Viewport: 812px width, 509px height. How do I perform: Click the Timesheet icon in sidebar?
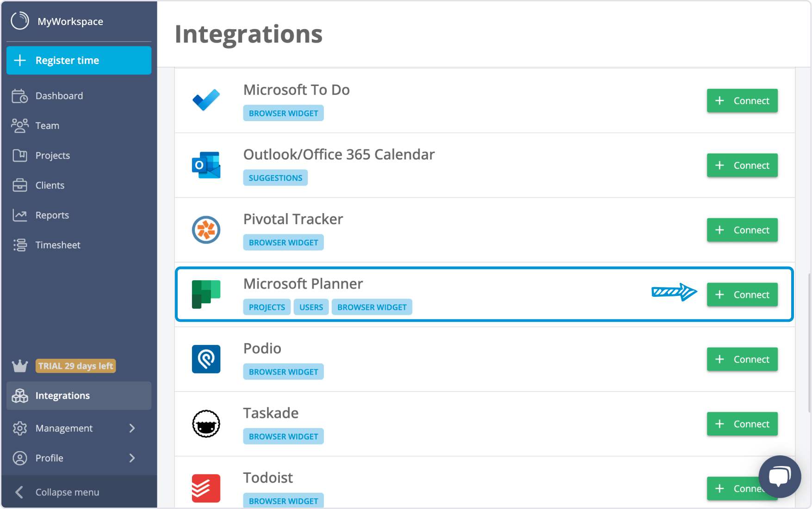[x=20, y=245]
